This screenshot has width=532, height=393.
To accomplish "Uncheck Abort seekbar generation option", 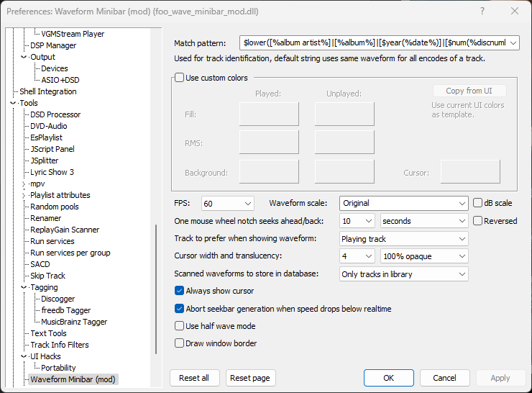I will coord(179,309).
